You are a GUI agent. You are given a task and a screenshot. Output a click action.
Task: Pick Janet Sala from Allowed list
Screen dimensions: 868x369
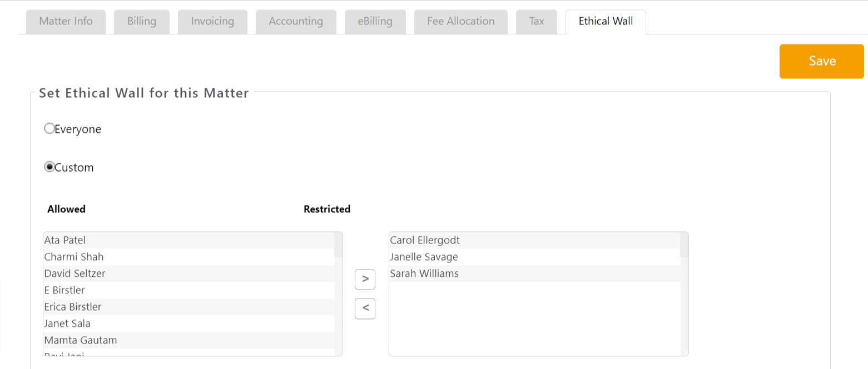pyautogui.click(x=67, y=323)
